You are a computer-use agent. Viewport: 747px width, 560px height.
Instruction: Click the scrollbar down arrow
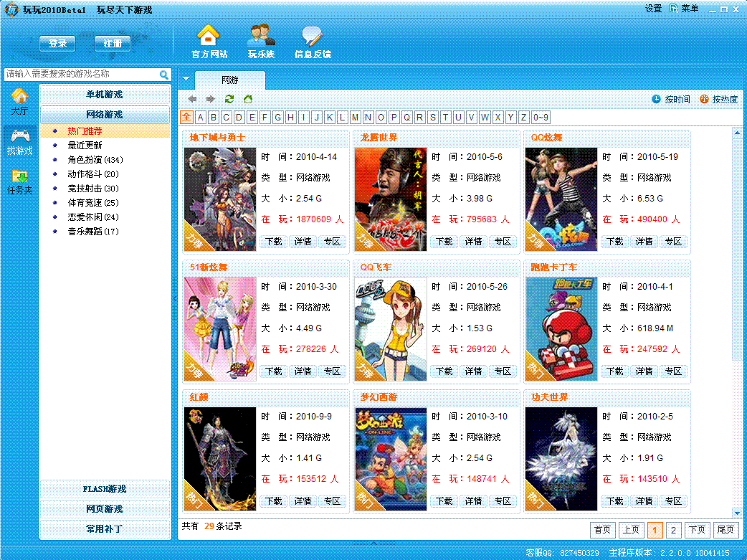click(x=738, y=513)
